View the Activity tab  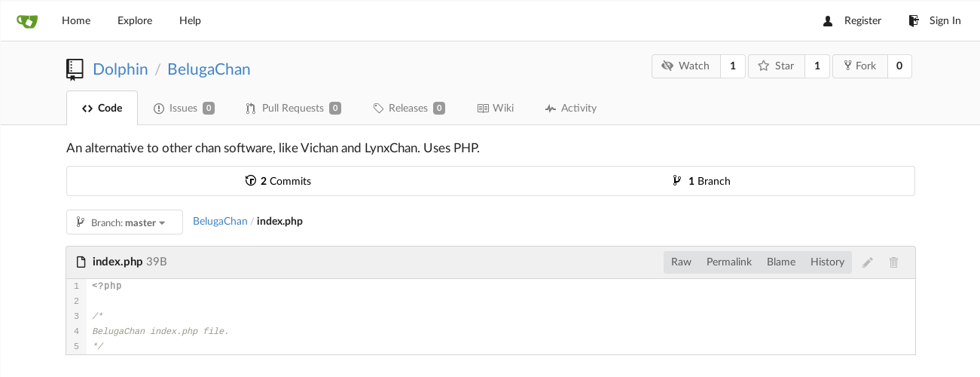(x=570, y=108)
